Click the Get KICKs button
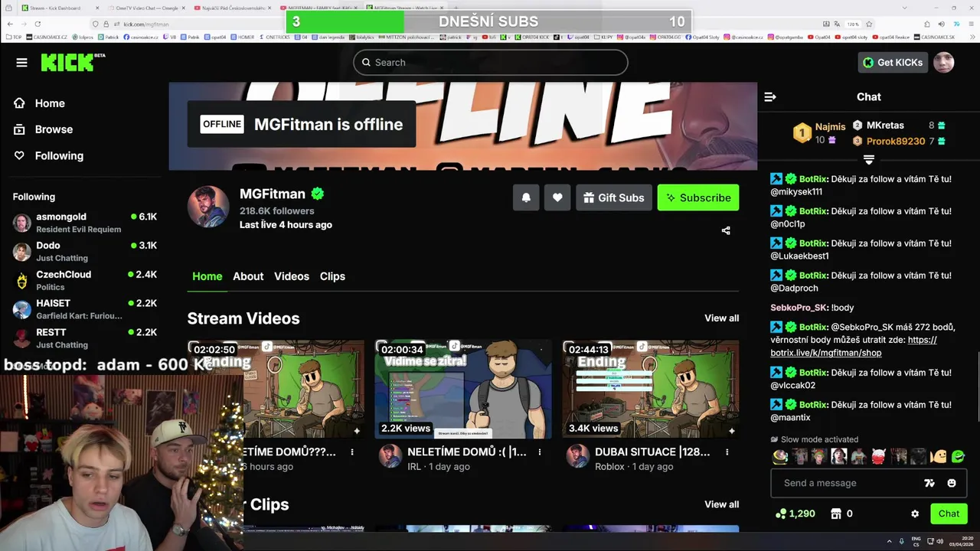This screenshot has height=551, width=980. [x=893, y=63]
